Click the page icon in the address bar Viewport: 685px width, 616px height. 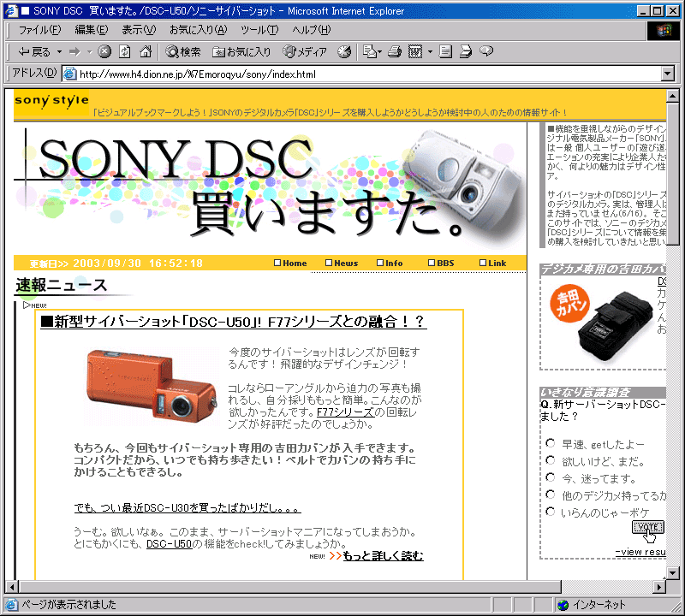click(70, 74)
